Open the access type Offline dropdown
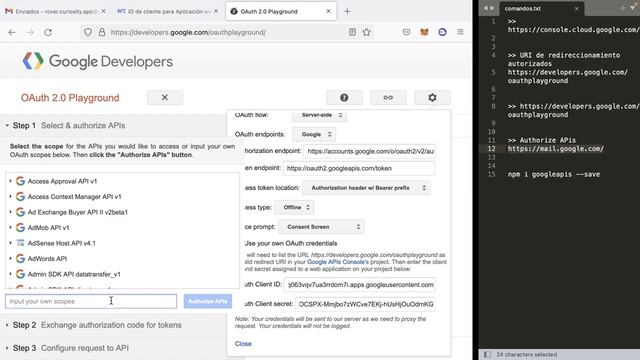 (x=294, y=207)
